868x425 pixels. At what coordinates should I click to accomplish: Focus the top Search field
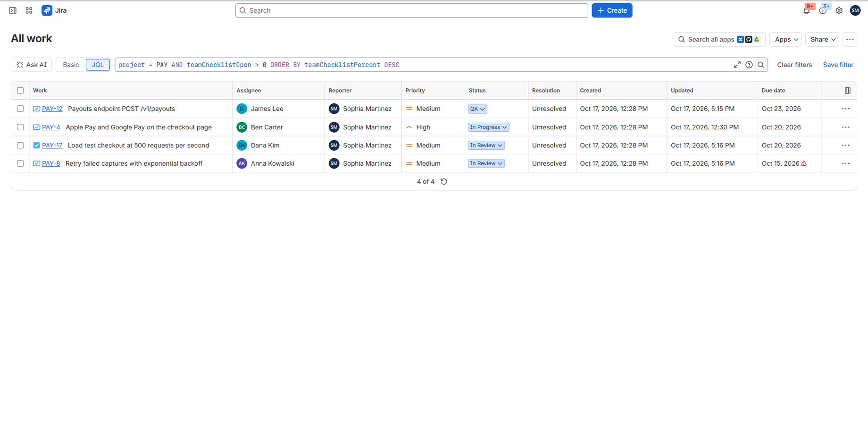411,10
